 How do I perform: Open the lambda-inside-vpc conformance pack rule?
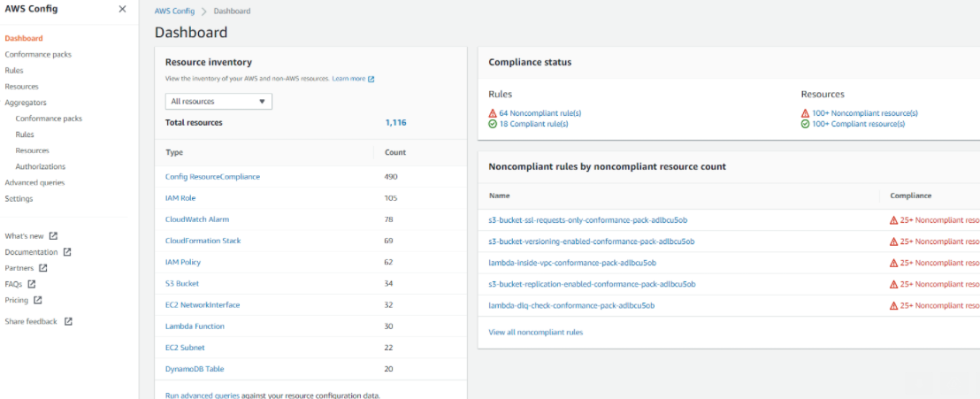(572, 263)
